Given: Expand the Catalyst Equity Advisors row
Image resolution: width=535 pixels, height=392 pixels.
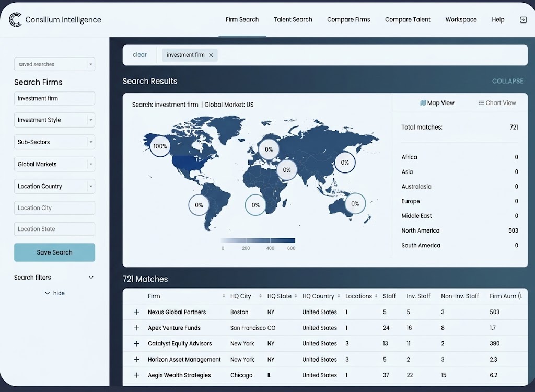Looking at the screenshot, I should [137, 343].
